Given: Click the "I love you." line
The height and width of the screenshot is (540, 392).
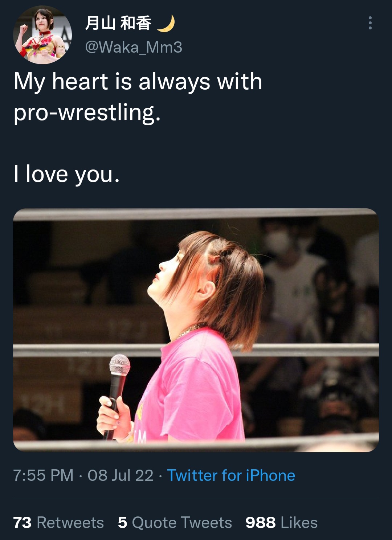Looking at the screenshot, I should point(66,174).
